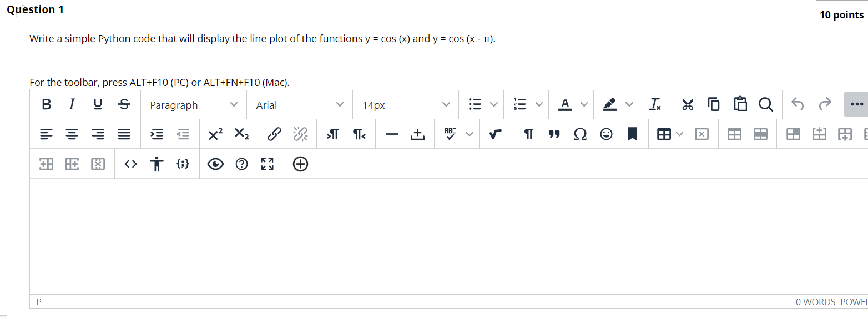Toggle italic formatting
The width and height of the screenshot is (868, 318).
(72, 104)
